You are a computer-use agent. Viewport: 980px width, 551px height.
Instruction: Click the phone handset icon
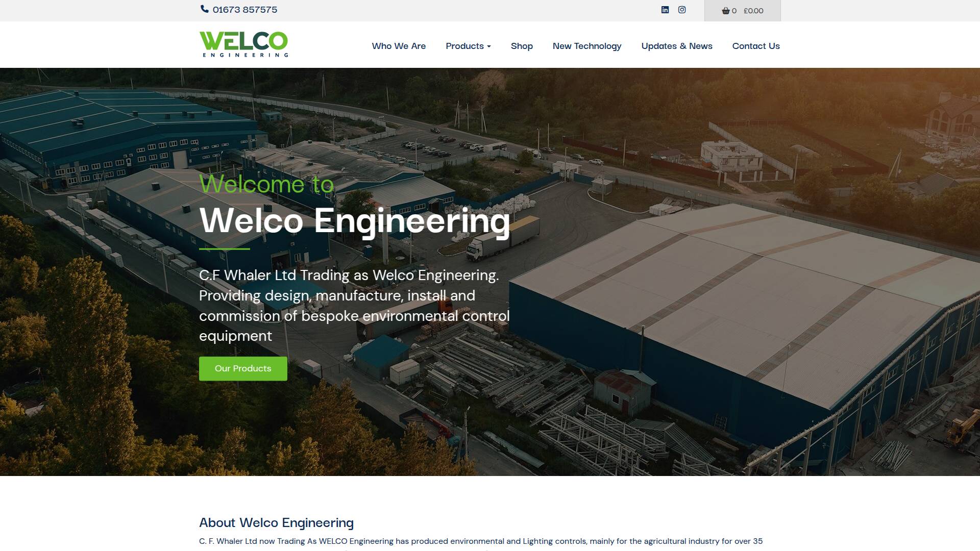coord(205,9)
